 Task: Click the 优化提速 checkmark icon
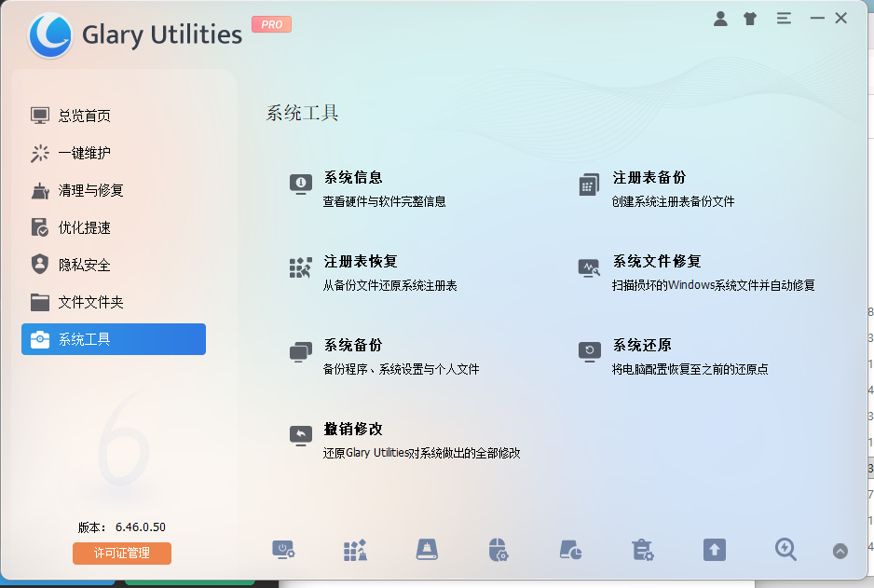coord(39,227)
